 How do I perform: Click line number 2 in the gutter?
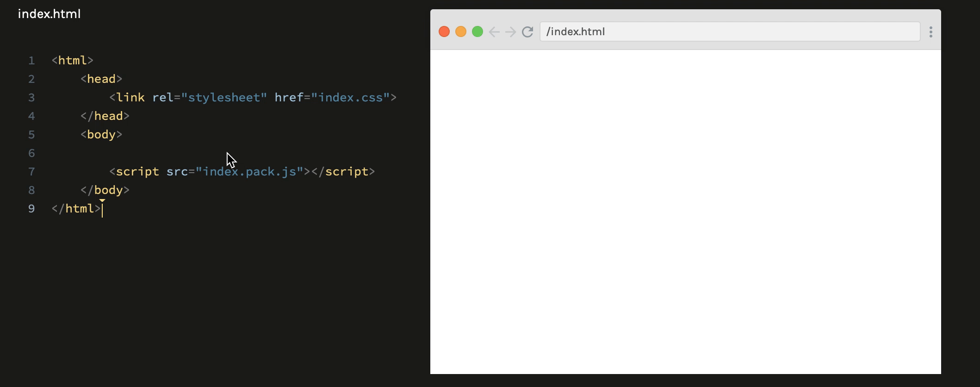31,79
